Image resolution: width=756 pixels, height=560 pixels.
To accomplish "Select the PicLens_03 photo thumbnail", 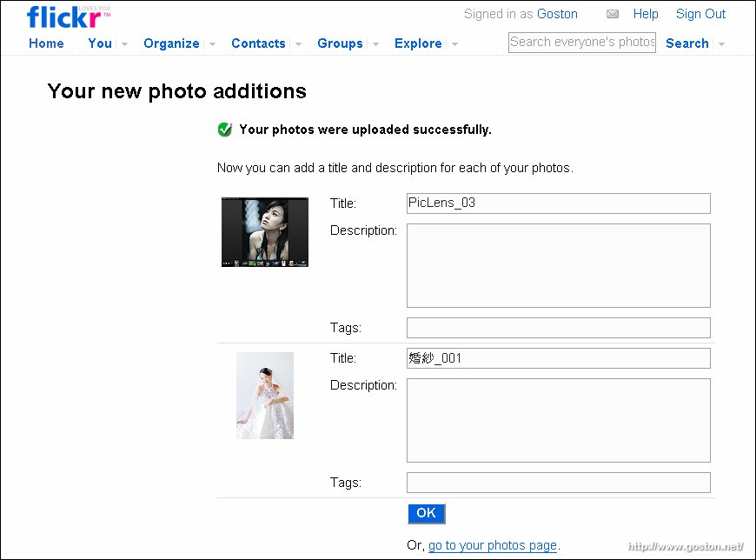I will coord(265,232).
